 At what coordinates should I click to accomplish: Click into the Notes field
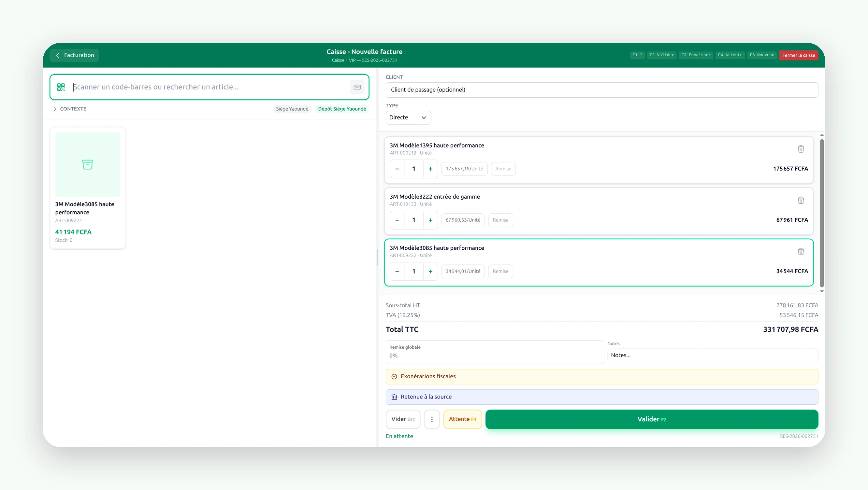[713, 355]
